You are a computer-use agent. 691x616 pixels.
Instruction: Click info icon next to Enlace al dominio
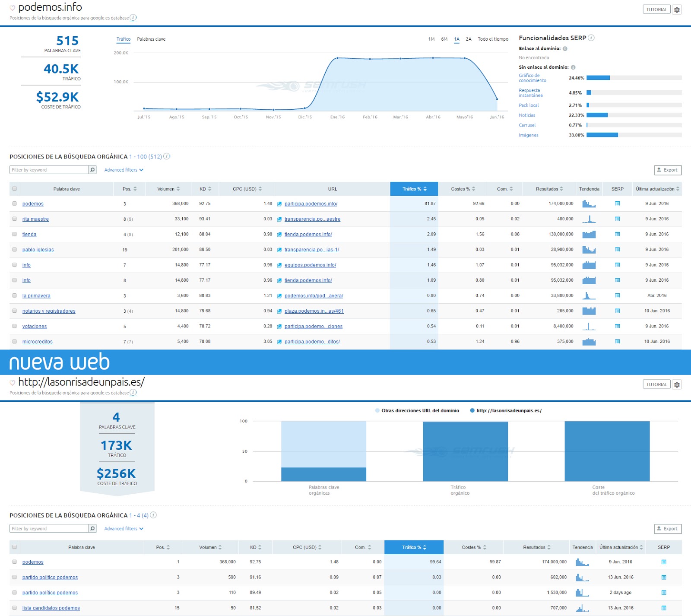click(x=565, y=49)
